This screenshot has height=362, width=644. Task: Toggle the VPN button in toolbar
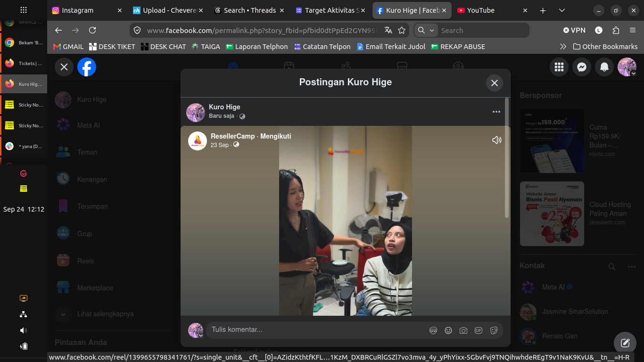[x=574, y=30]
